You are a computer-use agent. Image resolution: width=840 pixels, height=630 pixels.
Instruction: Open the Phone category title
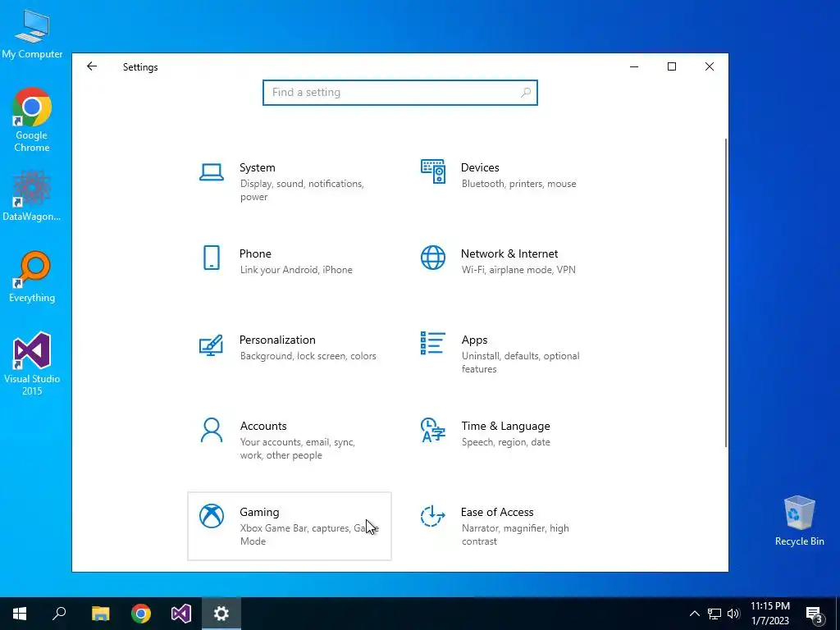[255, 254]
